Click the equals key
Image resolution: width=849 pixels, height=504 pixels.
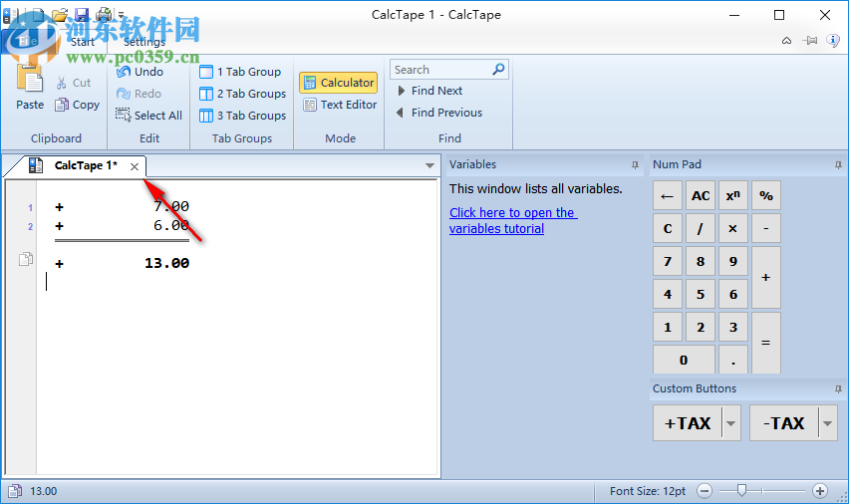point(766,344)
